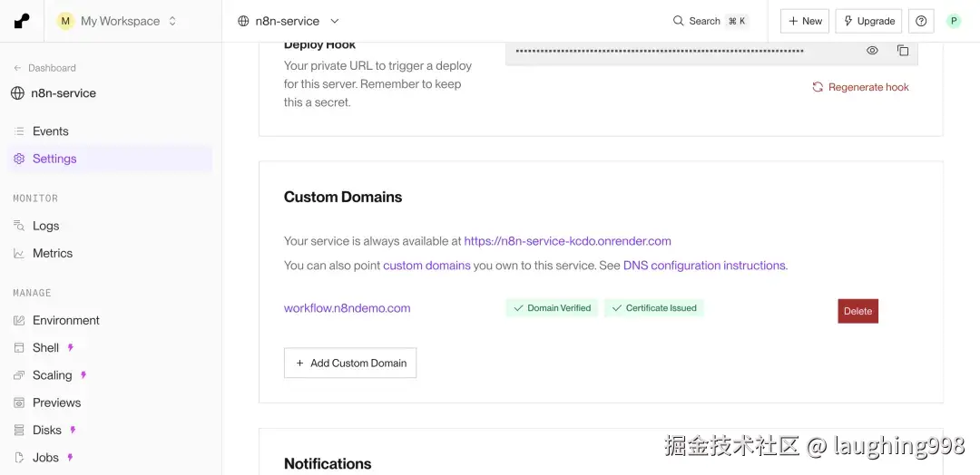Open Metrics in the sidebar

point(110,254)
